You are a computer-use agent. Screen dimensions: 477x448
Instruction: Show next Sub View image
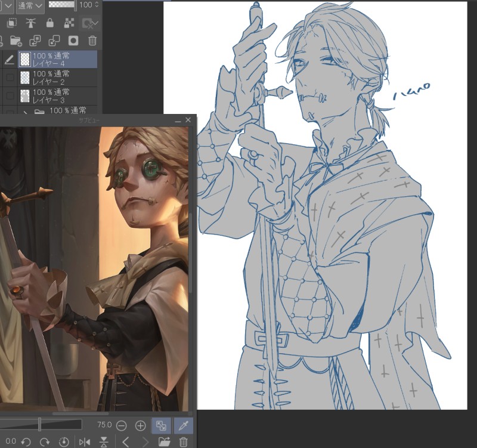[145, 441]
